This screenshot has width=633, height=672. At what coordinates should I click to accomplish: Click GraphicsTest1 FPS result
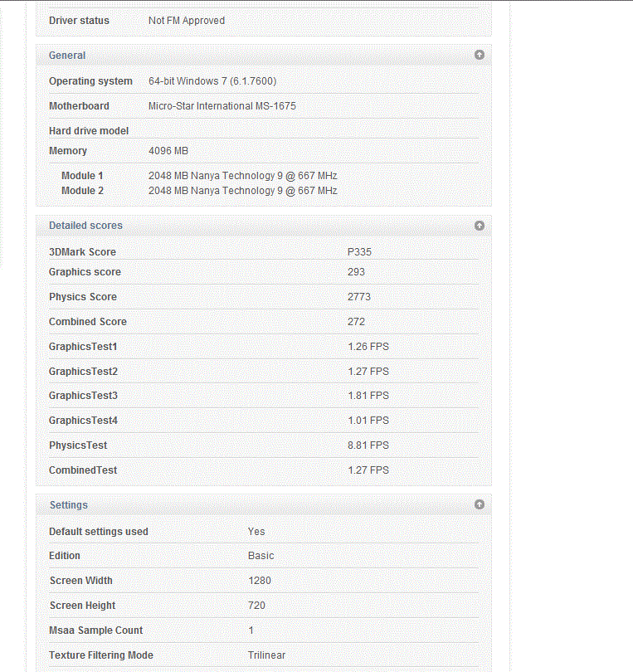coord(368,347)
